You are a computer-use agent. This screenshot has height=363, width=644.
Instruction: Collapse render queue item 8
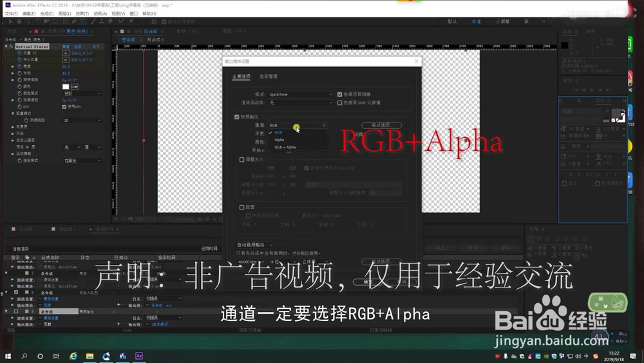point(6,292)
